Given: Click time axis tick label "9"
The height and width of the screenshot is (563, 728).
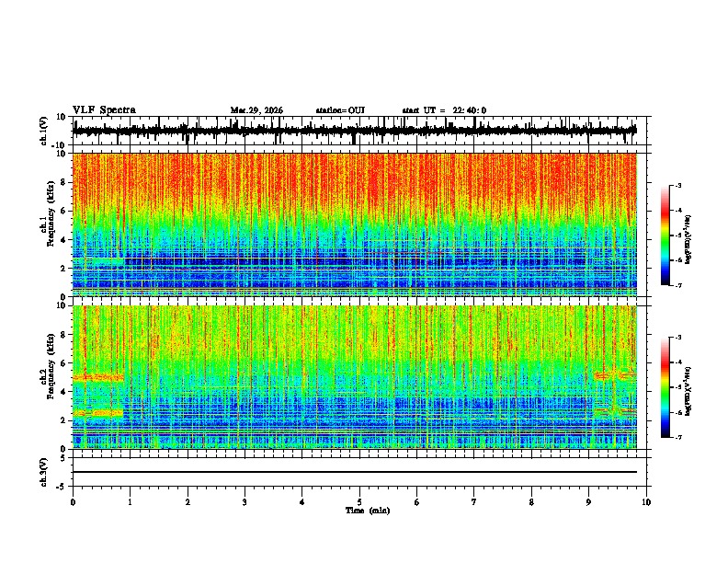Looking at the screenshot, I should coord(588,502).
